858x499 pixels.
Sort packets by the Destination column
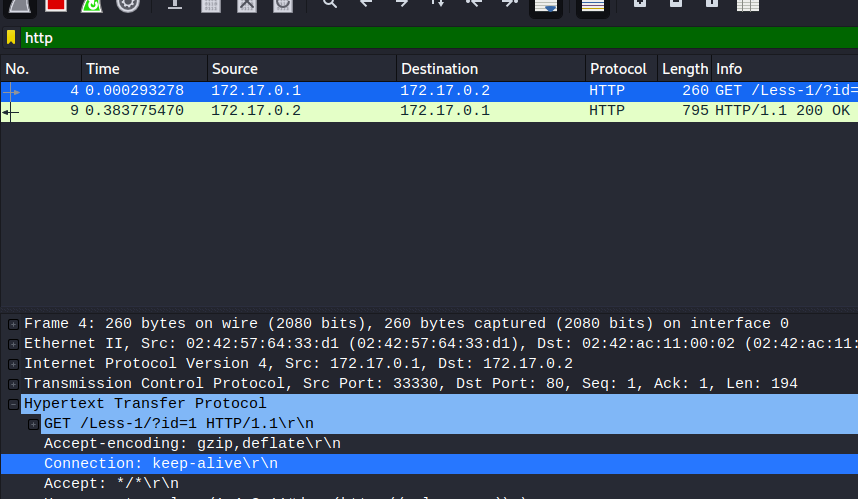(491, 69)
